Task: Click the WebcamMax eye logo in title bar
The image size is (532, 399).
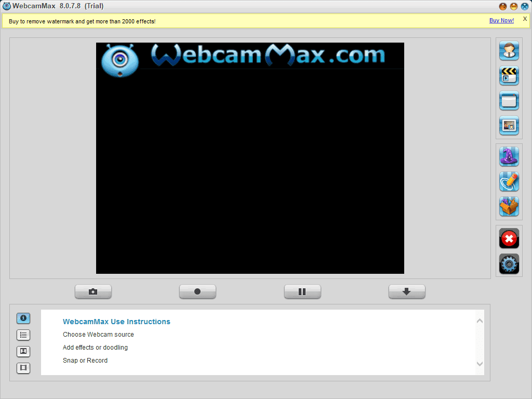Action: click(6, 6)
